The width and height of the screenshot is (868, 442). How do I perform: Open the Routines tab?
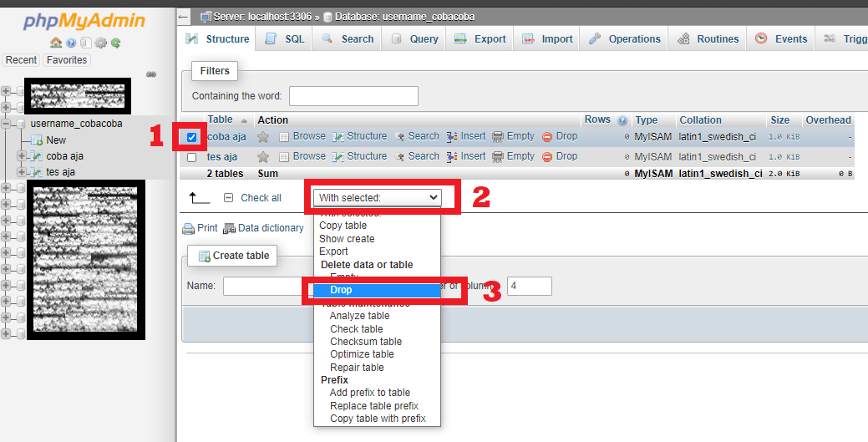click(x=707, y=38)
